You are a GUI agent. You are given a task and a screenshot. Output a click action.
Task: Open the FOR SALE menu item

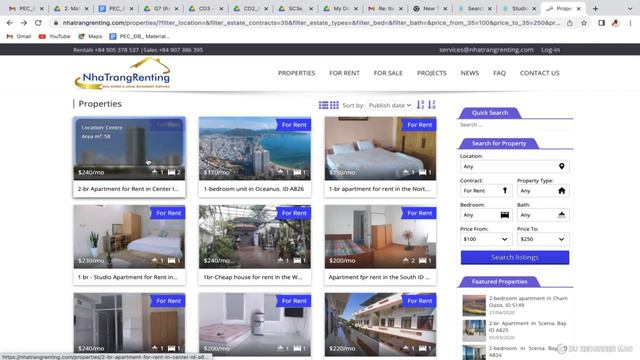[x=388, y=73]
